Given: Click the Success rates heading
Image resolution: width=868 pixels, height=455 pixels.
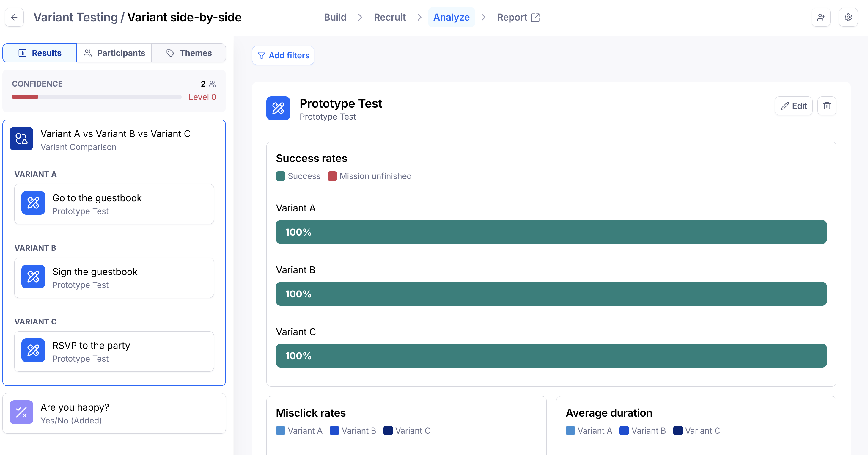Looking at the screenshot, I should [311, 158].
